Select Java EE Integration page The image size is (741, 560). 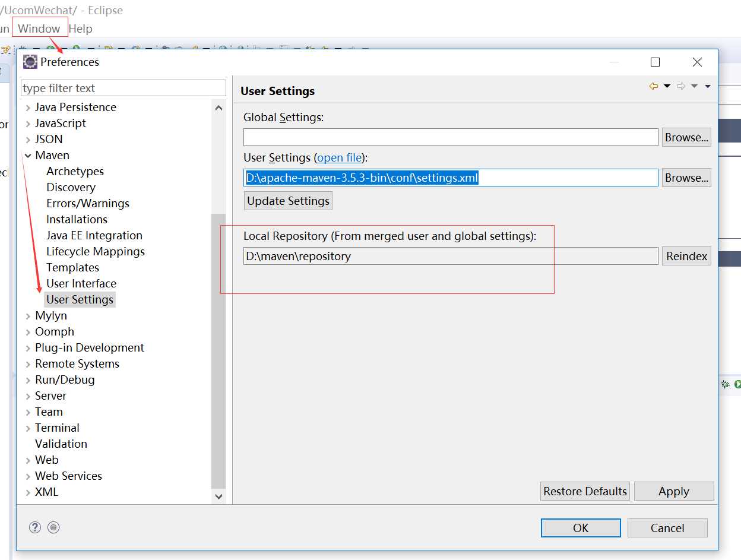coord(94,235)
